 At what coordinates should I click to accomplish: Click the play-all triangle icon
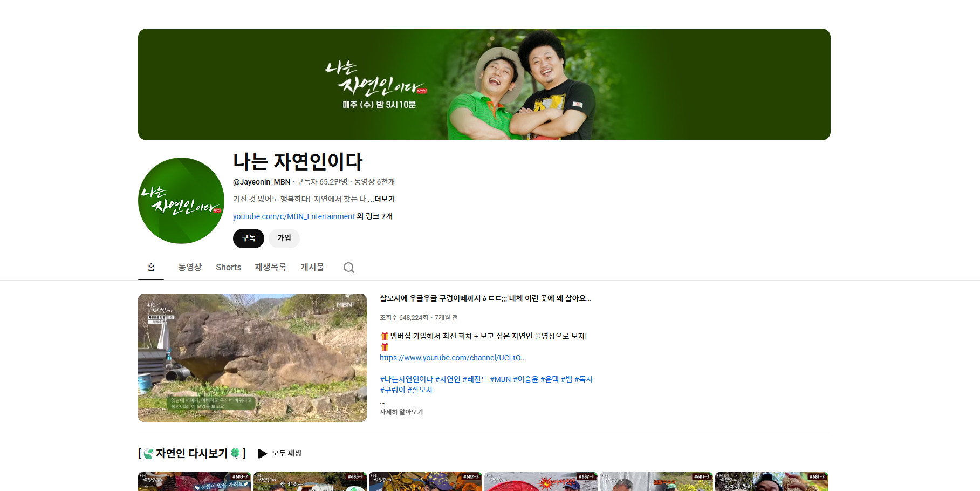pos(263,454)
